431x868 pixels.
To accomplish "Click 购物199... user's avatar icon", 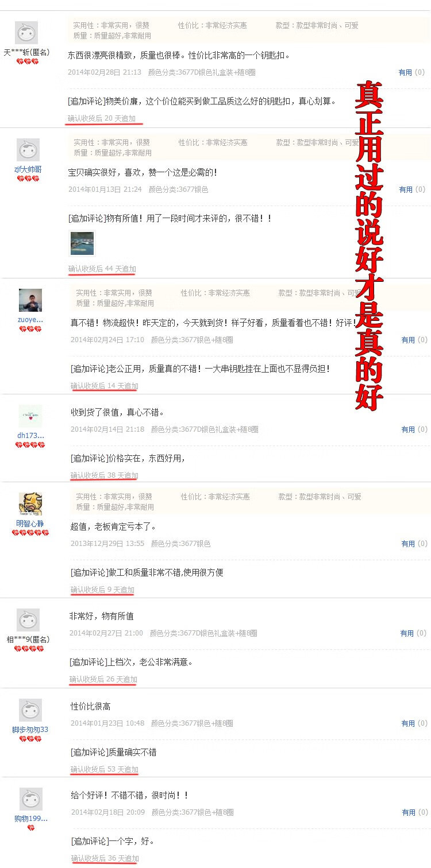I will click(x=31, y=799).
